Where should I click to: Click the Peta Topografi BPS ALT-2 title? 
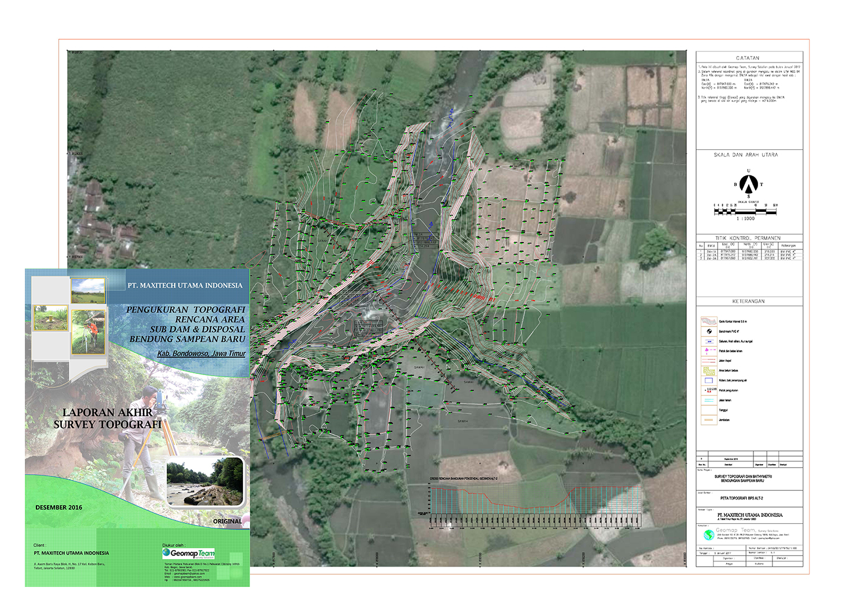tap(742, 498)
